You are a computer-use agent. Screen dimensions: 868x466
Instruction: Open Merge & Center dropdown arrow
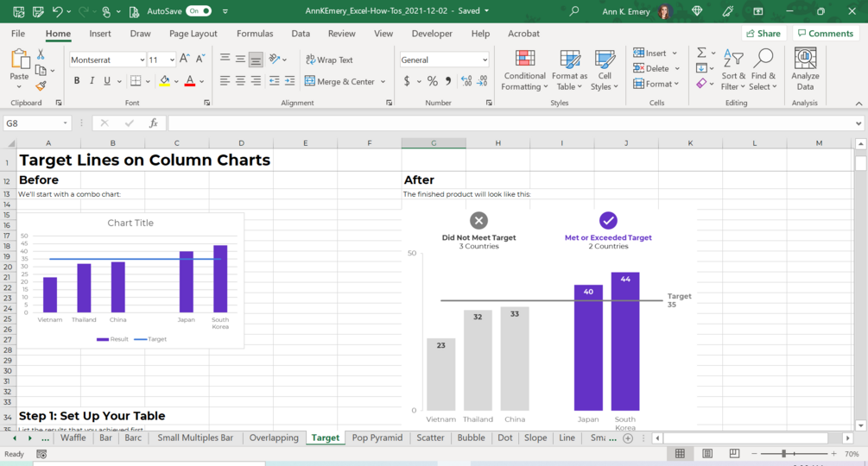383,81
